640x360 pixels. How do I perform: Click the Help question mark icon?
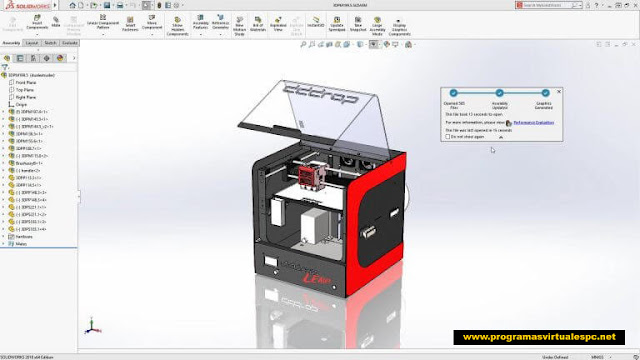[x=596, y=5]
